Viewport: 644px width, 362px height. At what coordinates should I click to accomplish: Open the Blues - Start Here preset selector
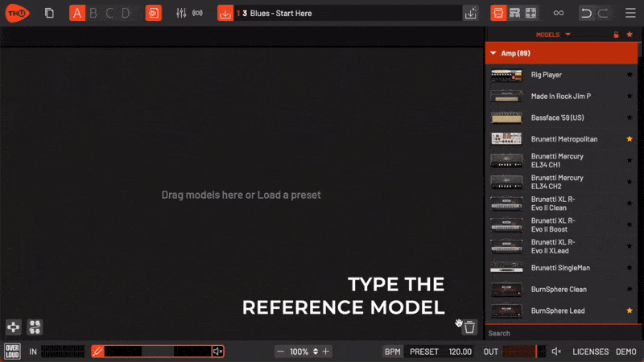click(346, 14)
